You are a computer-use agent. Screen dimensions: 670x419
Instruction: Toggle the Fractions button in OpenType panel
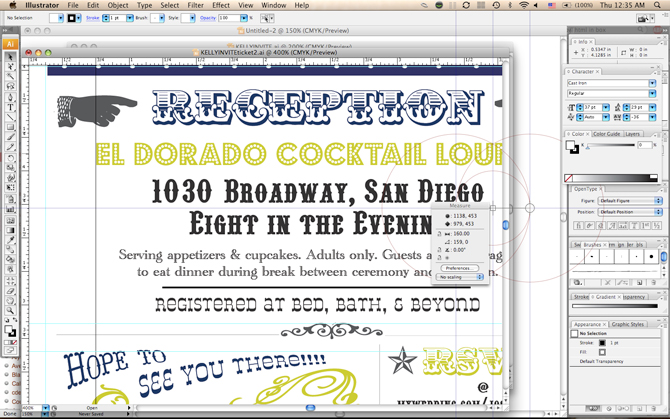[x=656, y=226]
